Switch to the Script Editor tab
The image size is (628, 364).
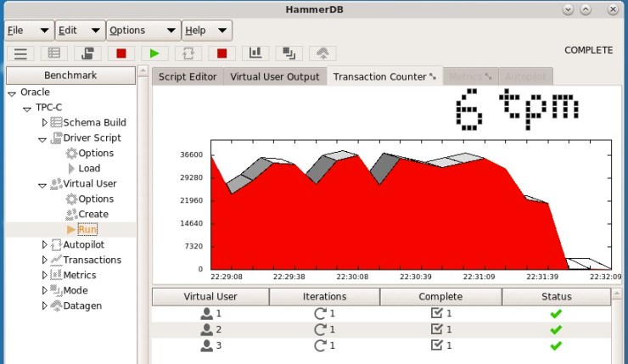tap(188, 76)
